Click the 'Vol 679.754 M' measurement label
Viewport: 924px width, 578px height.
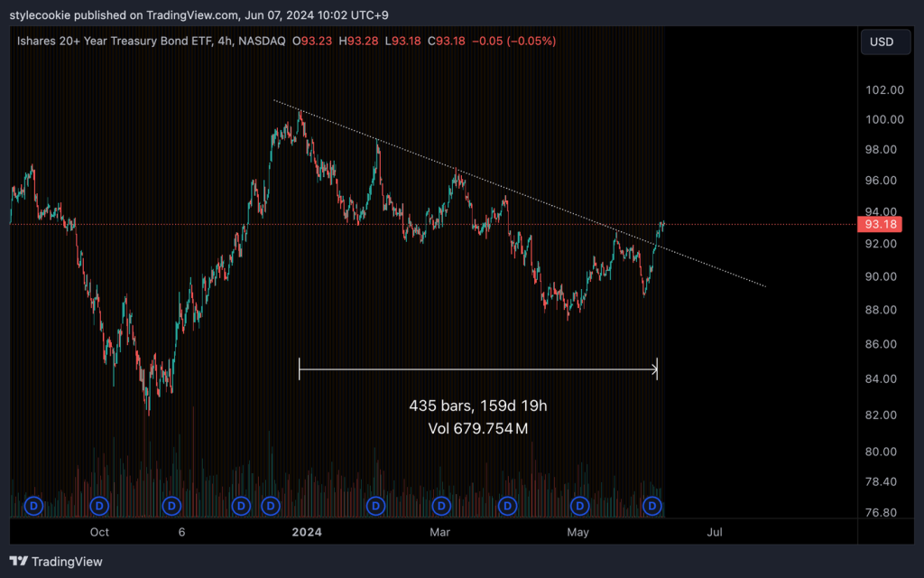click(x=477, y=428)
